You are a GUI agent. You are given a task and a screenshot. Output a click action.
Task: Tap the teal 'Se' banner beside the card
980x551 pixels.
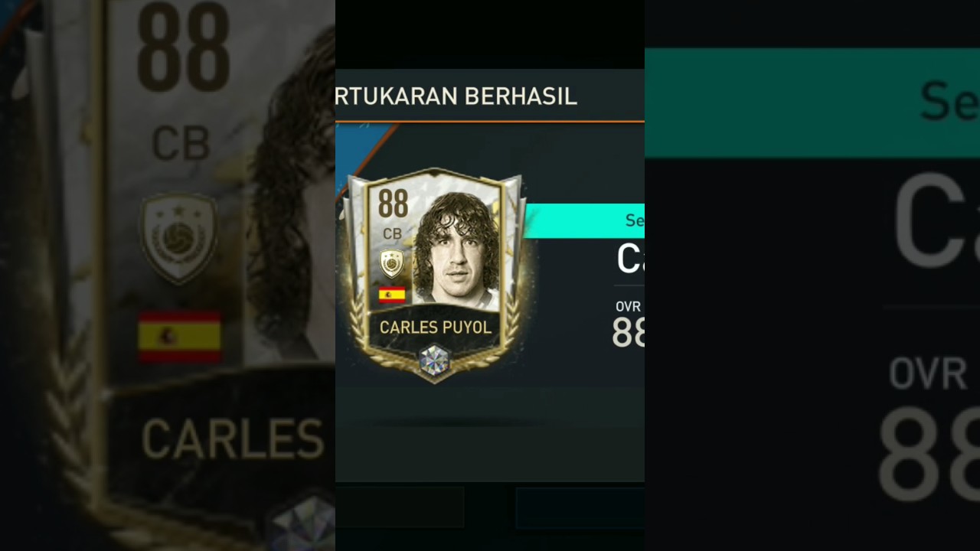584,220
